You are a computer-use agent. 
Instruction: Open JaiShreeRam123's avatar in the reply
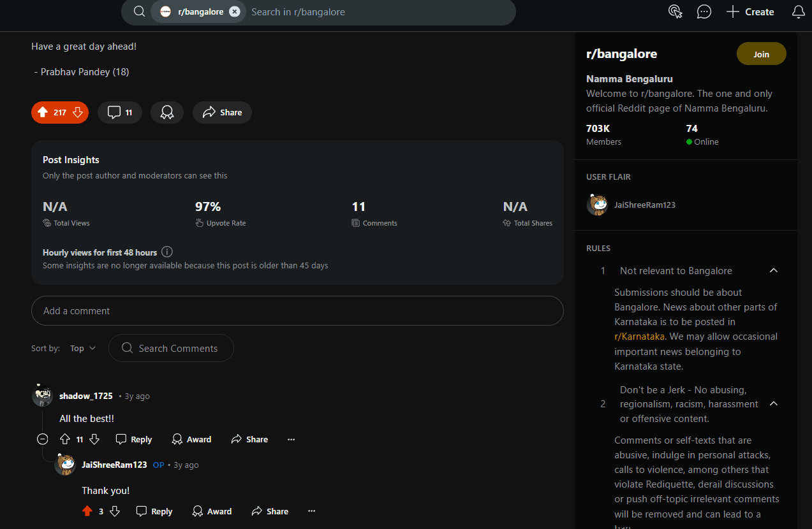click(x=65, y=465)
